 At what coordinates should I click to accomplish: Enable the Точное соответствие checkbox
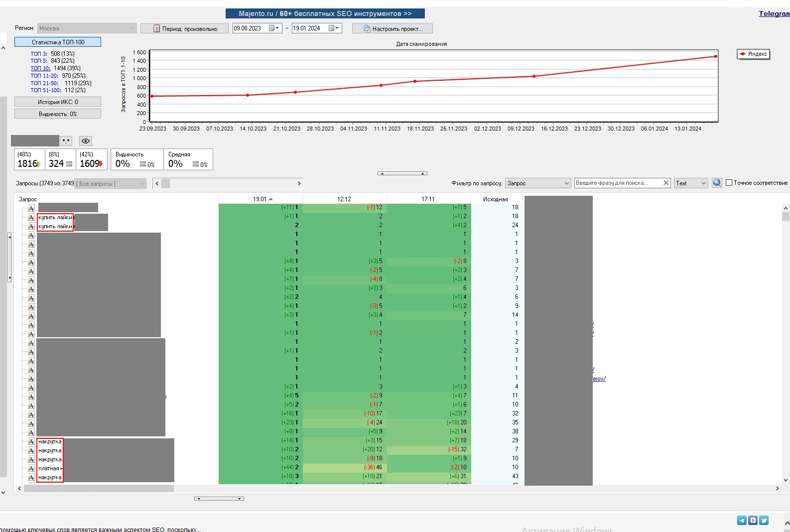coord(729,183)
